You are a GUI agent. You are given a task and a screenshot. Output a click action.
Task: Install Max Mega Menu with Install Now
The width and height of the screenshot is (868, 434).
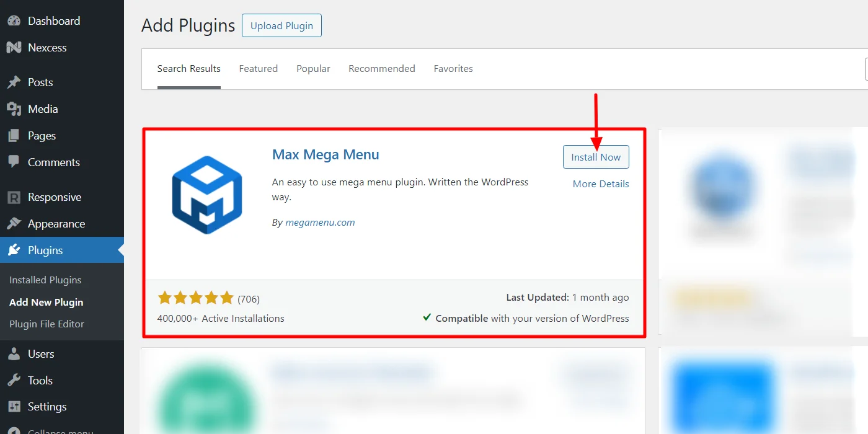596,157
